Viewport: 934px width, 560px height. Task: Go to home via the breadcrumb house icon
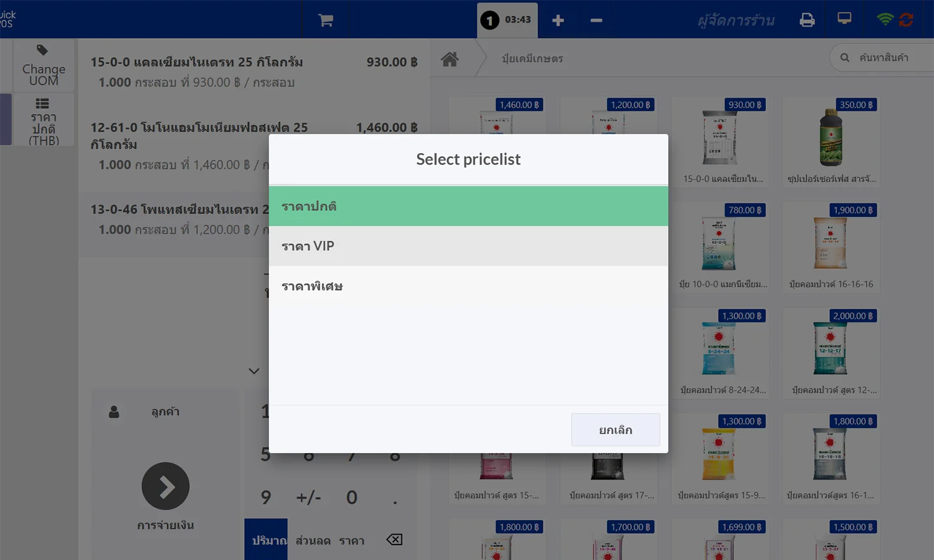450,58
